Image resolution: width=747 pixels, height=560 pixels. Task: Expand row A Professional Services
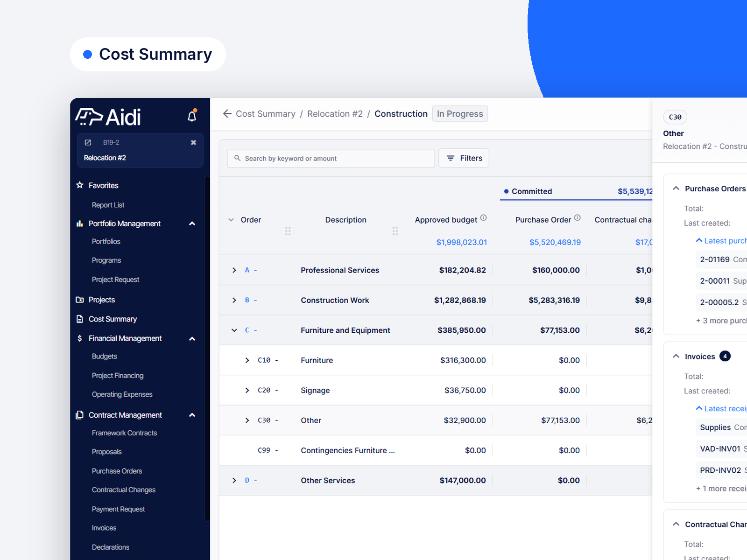click(234, 270)
